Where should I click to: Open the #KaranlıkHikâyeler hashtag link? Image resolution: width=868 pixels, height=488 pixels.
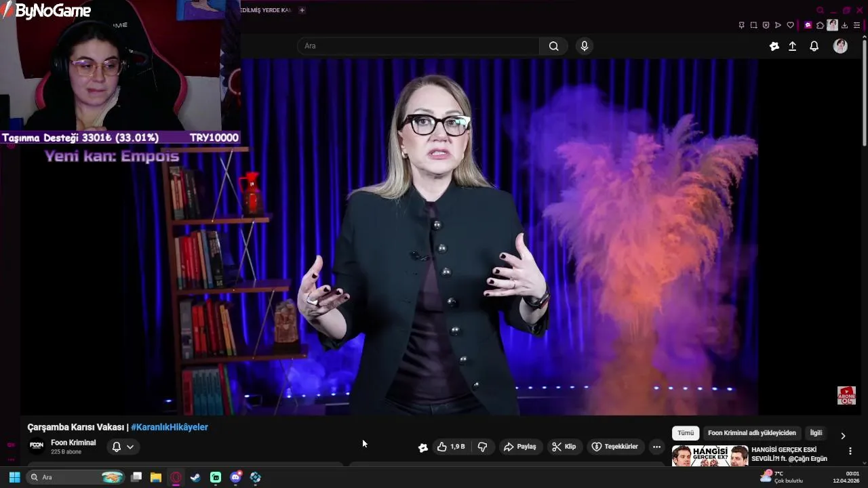pyautogui.click(x=170, y=427)
